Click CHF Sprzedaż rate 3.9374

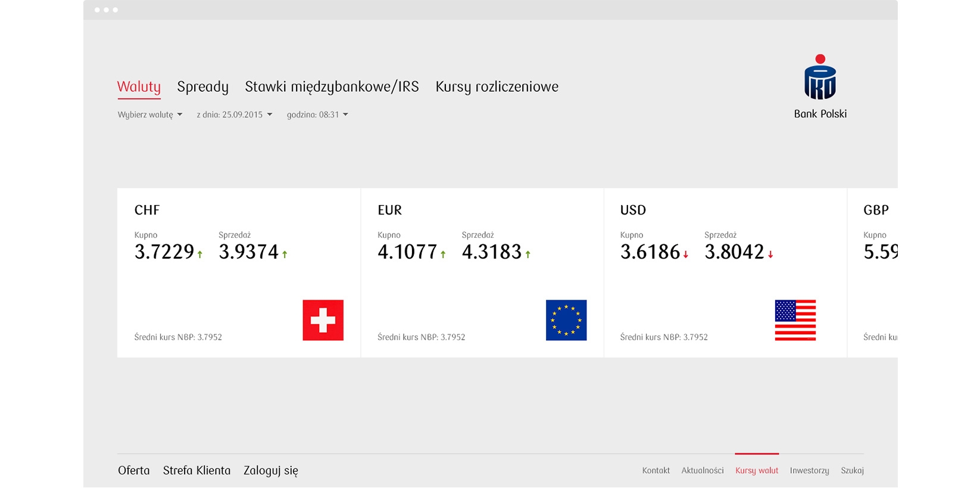pyautogui.click(x=249, y=252)
